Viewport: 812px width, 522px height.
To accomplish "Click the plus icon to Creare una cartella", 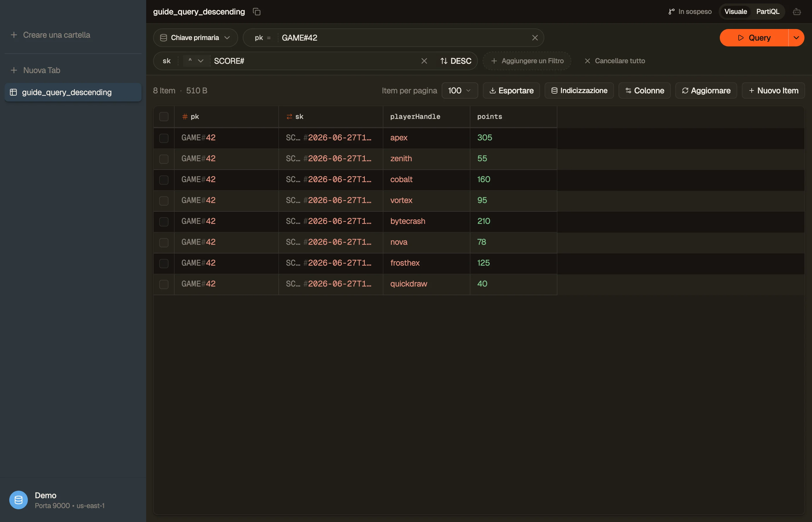I will (x=14, y=35).
